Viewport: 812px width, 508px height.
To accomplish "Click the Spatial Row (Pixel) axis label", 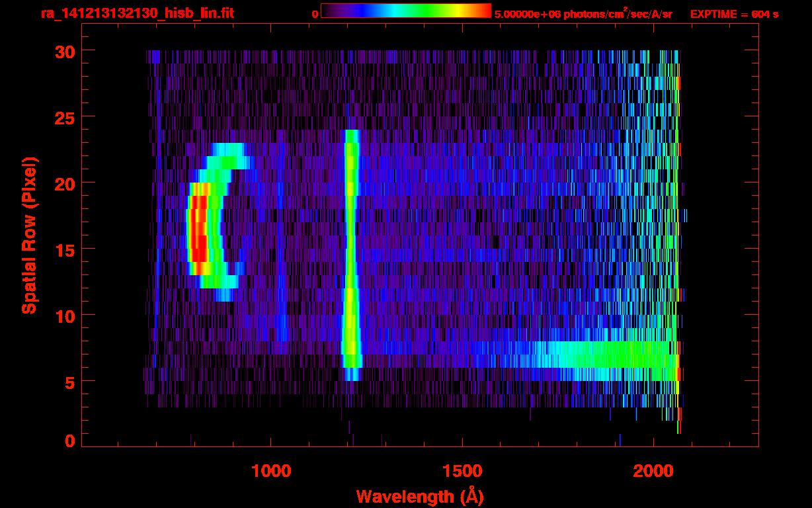I will [29, 235].
